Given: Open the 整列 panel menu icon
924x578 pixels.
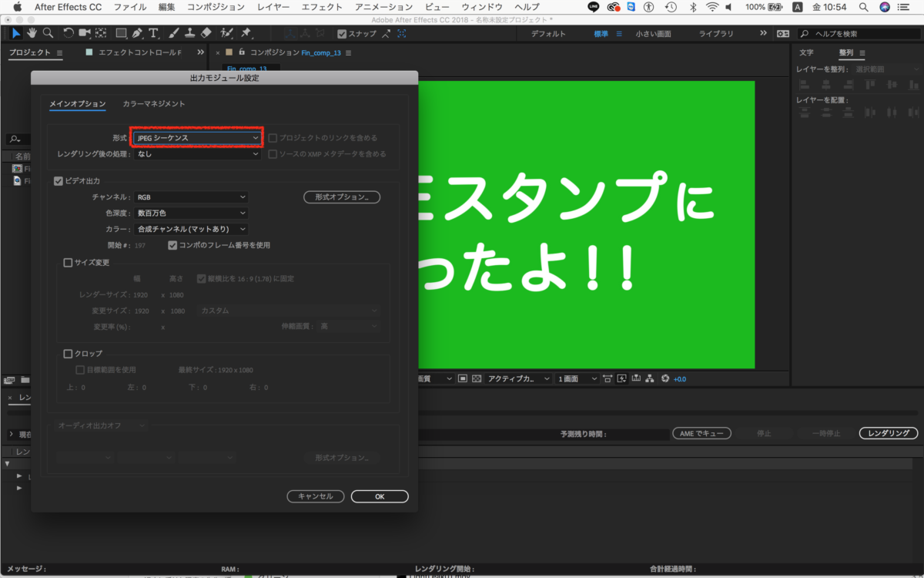Looking at the screenshot, I should tap(862, 53).
